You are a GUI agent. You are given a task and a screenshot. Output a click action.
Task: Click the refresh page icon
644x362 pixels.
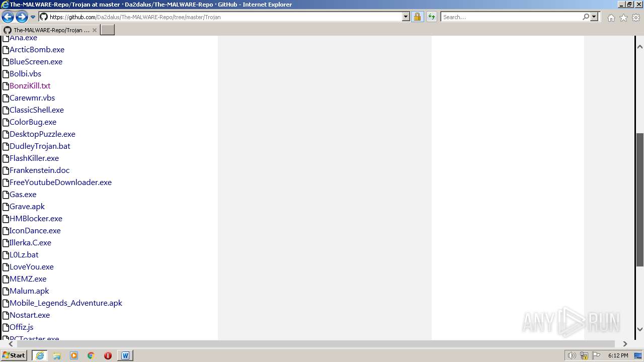click(432, 17)
